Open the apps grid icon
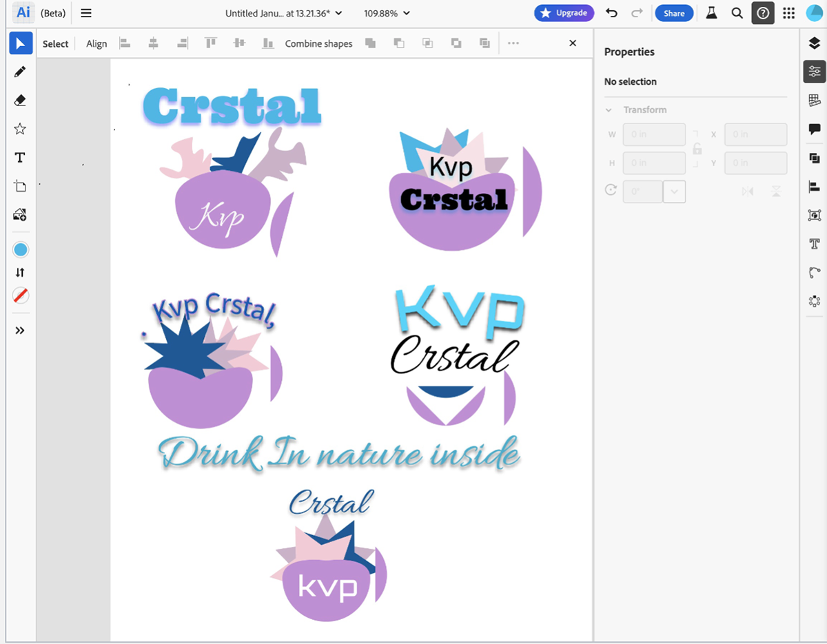827x644 pixels. click(x=789, y=13)
